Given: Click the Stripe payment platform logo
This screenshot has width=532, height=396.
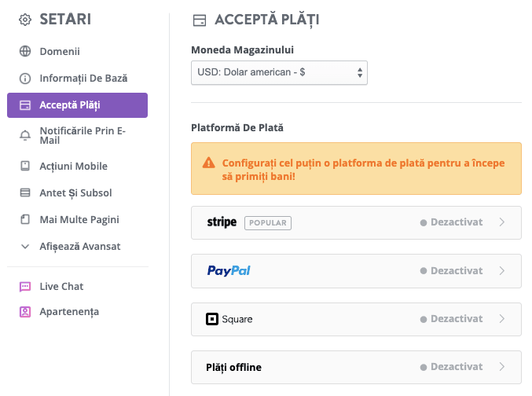Looking at the screenshot, I should [x=222, y=222].
